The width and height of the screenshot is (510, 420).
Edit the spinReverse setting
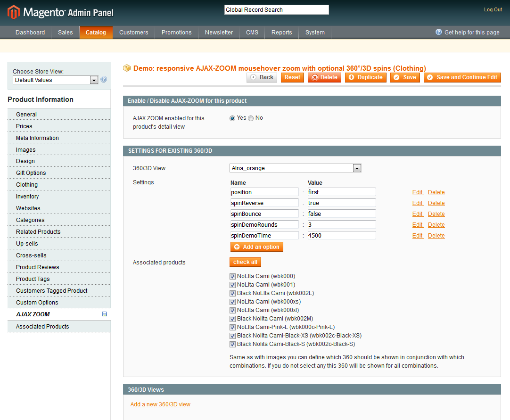[x=418, y=203]
